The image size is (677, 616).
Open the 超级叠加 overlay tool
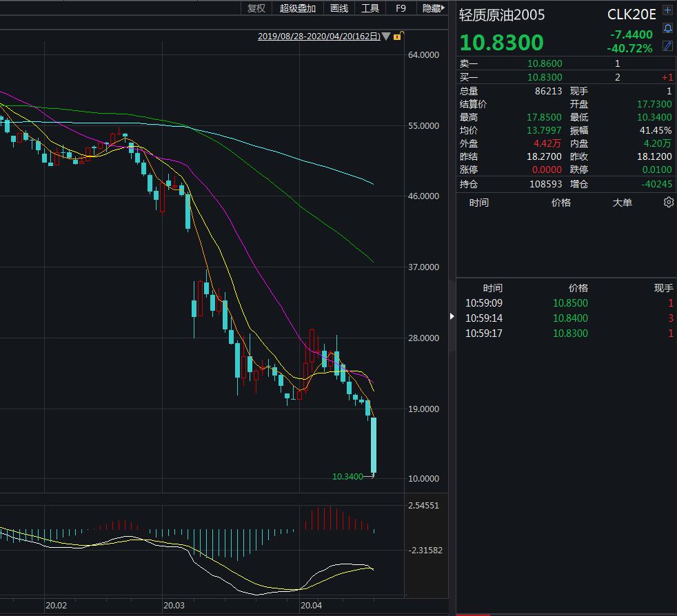(x=298, y=8)
